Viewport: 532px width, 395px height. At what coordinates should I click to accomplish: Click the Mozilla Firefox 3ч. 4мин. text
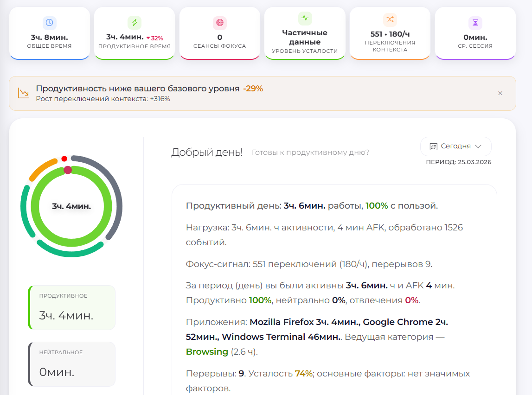point(304,322)
